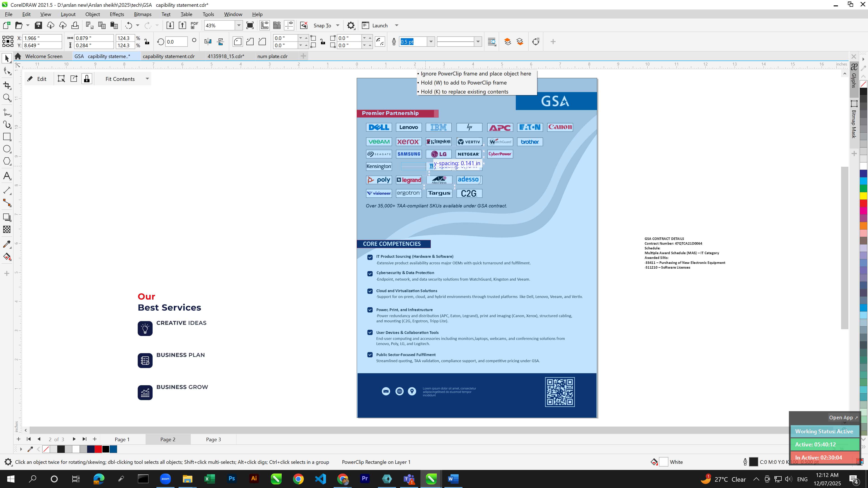Expand the Launch dropdown arrow
The height and width of the screenshot is (488, 868).
(x=397, y=25)
